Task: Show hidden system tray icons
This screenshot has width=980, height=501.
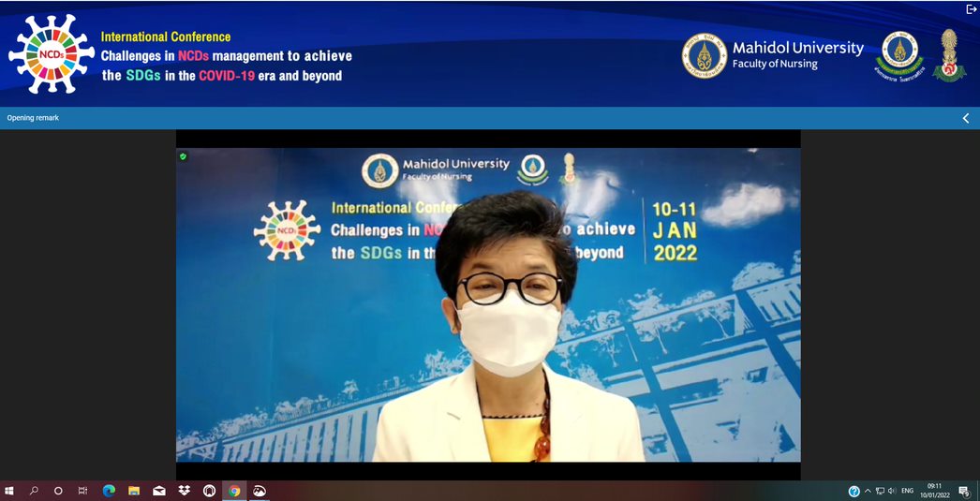Action: point(868,491)
